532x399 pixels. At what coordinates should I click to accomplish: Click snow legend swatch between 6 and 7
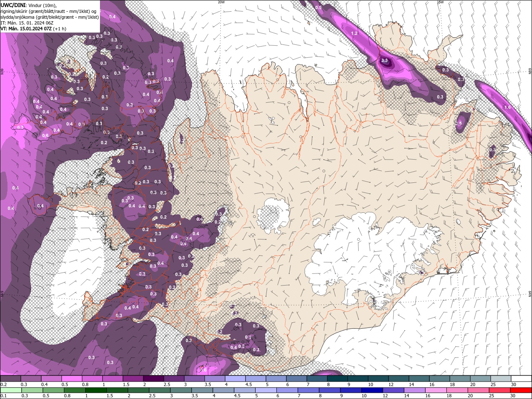pyautogui.click(x=296, y=379)
